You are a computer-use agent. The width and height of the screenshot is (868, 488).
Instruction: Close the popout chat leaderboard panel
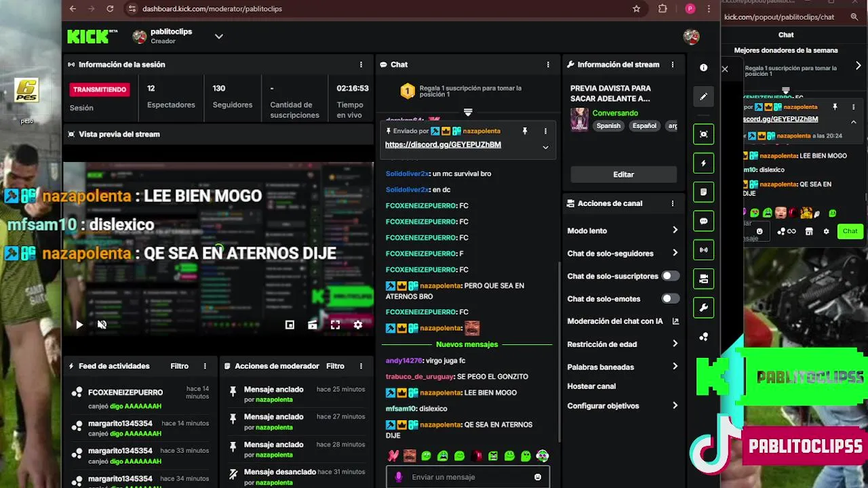point(725,69)
